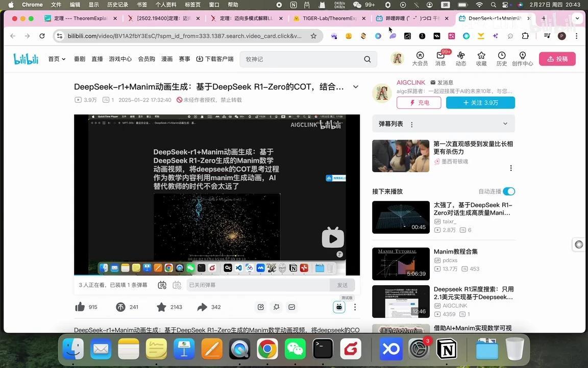Disable the 自动连播 autoplay switch
Viewport: 588px width, 368px height.
point(509,191)
